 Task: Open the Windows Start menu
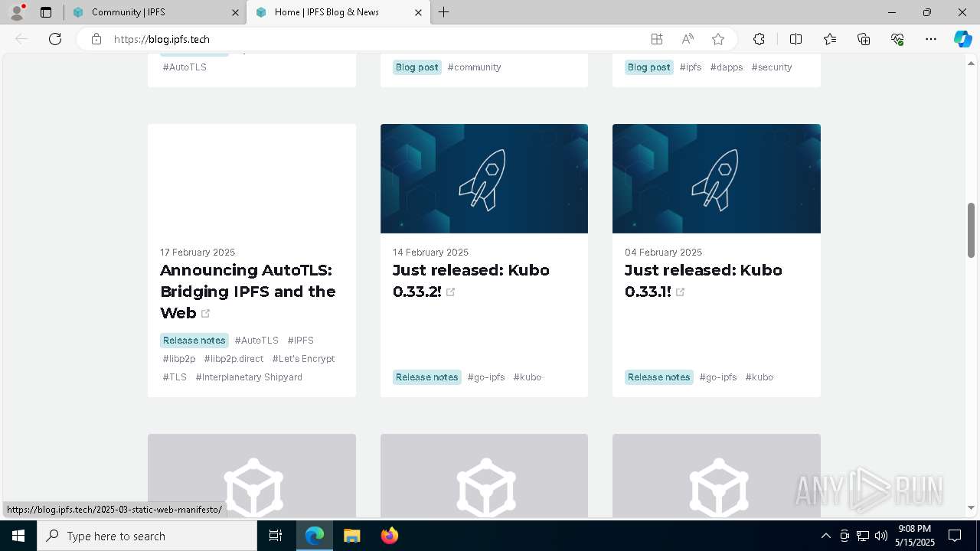pos(18,536)
